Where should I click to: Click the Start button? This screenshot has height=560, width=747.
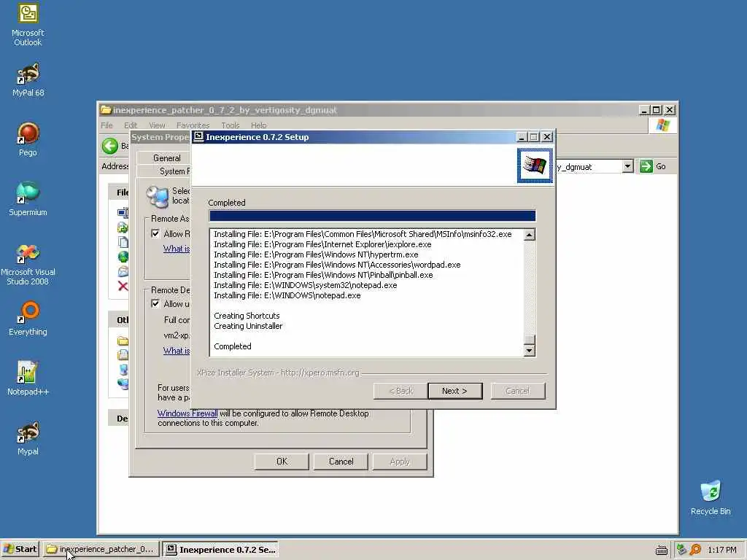pyautogui.click(x=20, y=549)
